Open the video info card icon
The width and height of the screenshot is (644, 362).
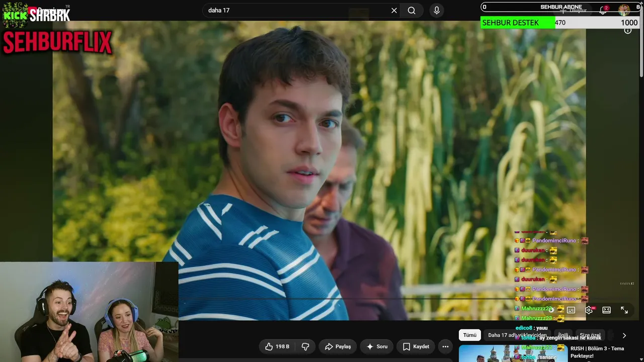(x=628, y=30)
